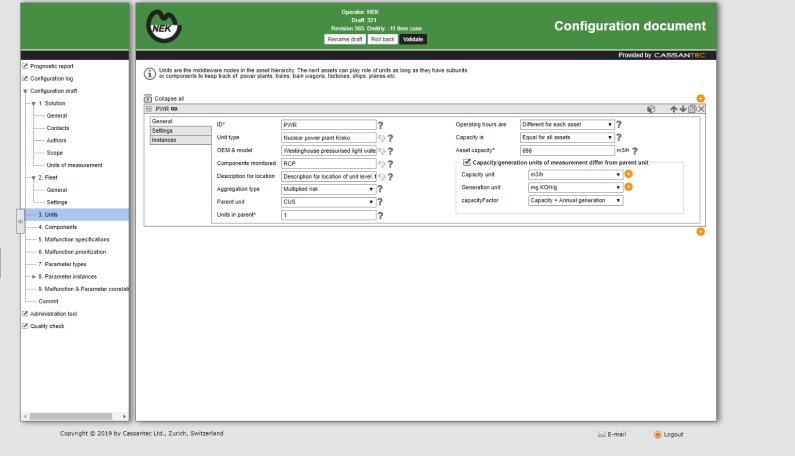Click the cube icon in PWR header
This screenshot has width=795, height=456.
(651, 109)
